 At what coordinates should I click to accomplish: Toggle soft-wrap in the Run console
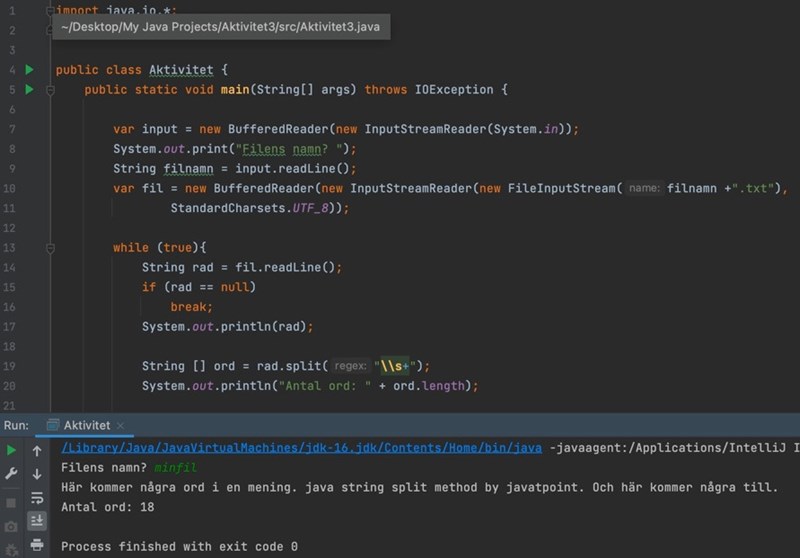(x=37, y=498)
